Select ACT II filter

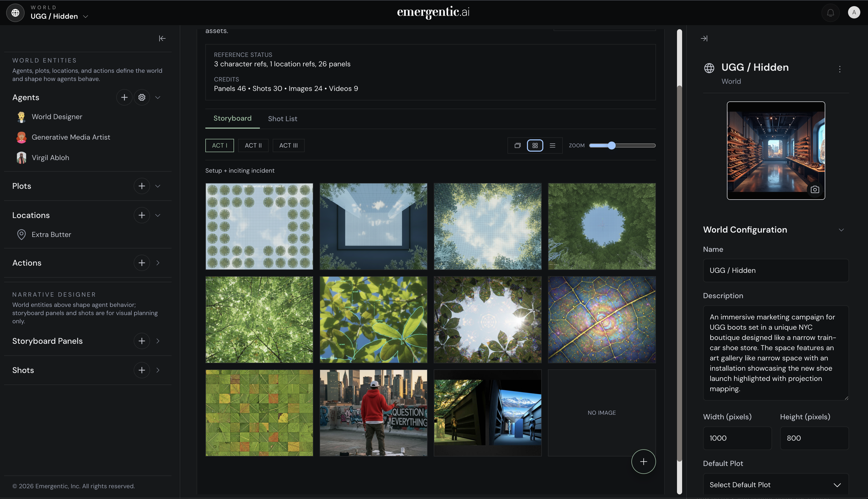pyautogui.click(x=253, y=145)
